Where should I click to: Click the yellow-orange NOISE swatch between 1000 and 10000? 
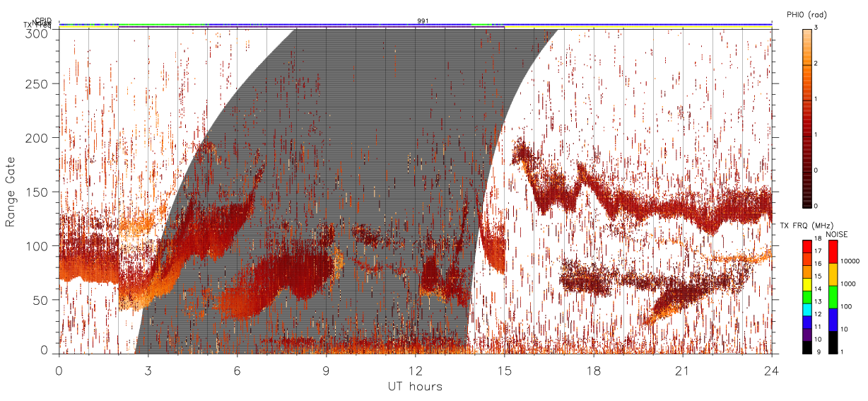(x=833, y=274)
